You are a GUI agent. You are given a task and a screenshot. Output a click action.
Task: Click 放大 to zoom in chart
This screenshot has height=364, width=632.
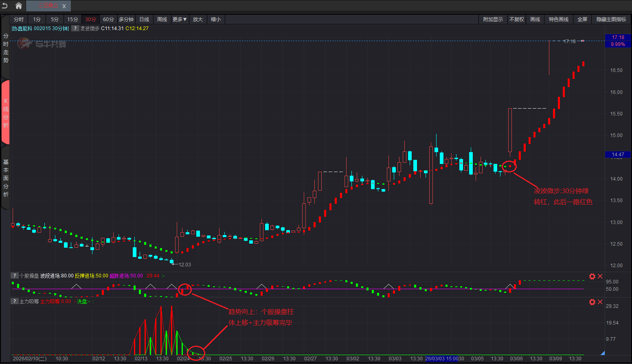[x=198, y=20]
